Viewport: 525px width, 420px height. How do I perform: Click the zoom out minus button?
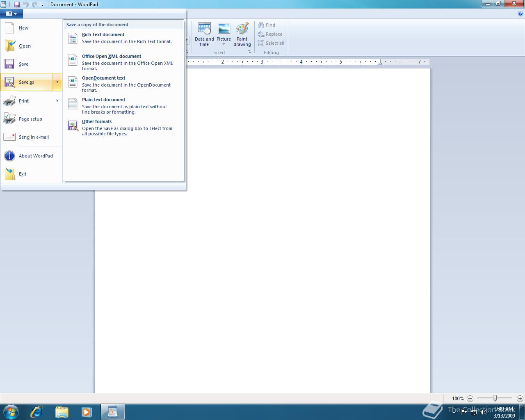(470, 398)
